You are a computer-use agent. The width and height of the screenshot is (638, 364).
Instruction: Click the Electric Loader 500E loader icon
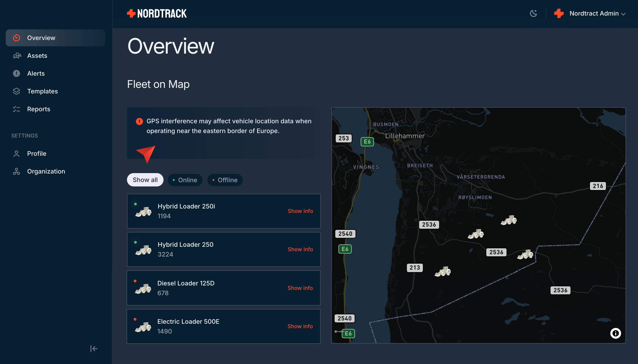tap(143, 327)
